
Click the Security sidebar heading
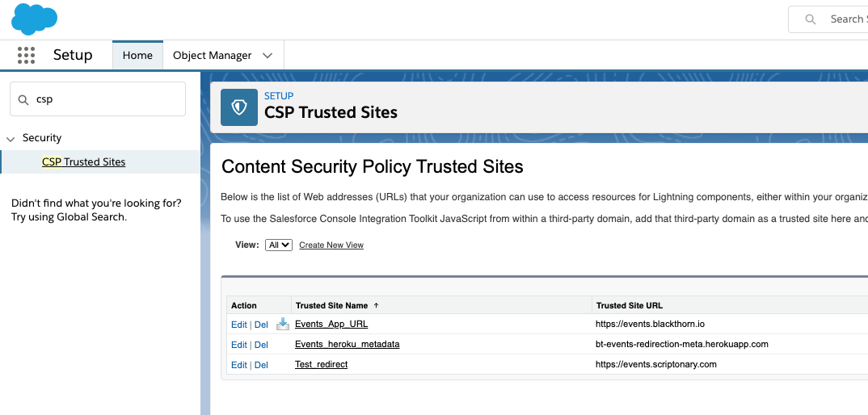pos(42,138)
